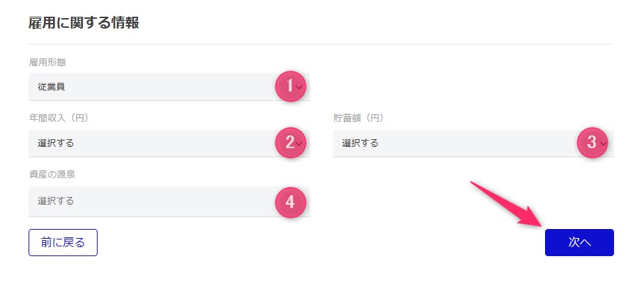Click the red circle badge numbered 3

pos(591,143)
